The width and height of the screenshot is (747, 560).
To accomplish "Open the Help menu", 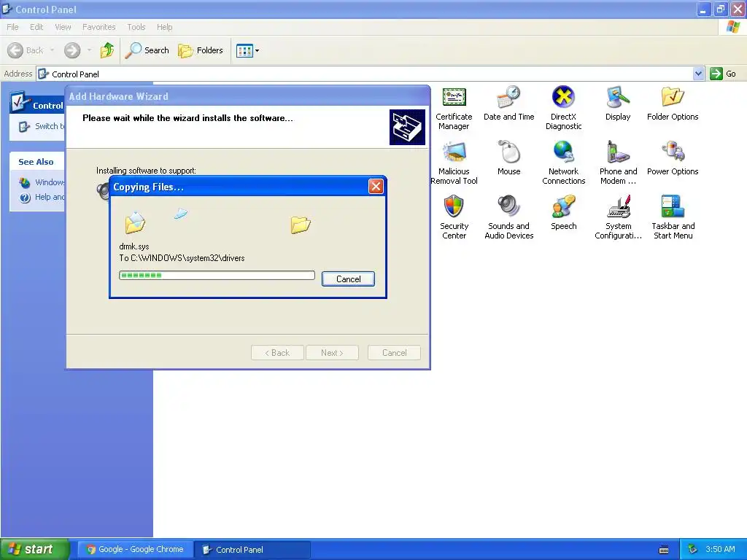I will (x=164, y=27).
